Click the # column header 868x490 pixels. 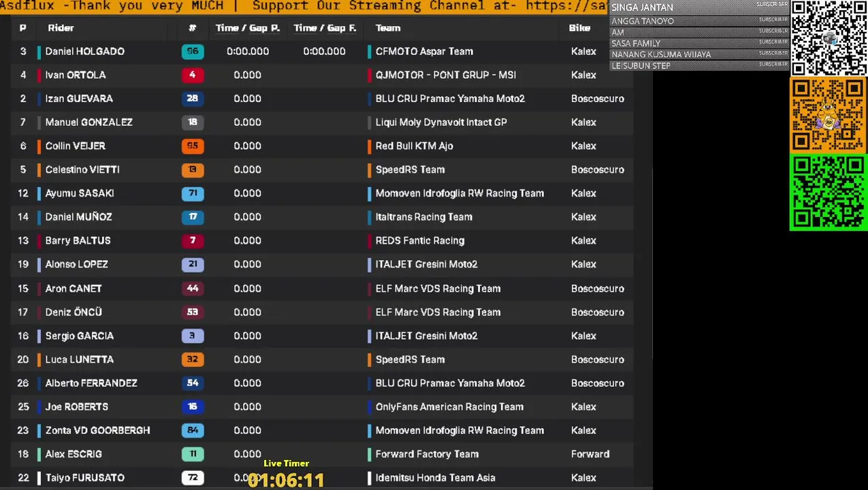point(193,28)
